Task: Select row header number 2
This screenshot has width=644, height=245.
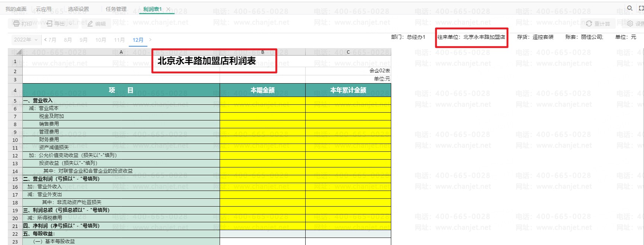Action: tap(15, 71)
